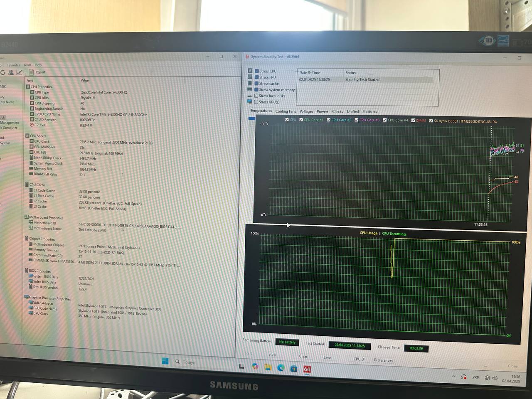Open the user/contacts icon in the toolbar

click(11, 72)
